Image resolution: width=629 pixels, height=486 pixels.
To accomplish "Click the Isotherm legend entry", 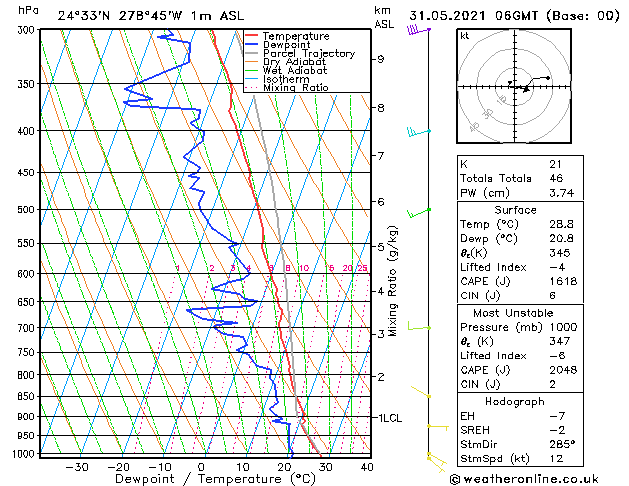I will (286, 79).
